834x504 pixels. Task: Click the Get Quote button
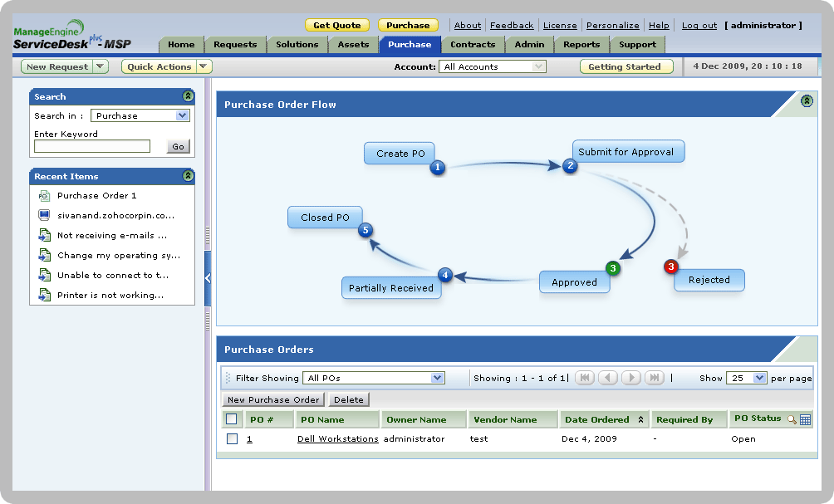coord(336,25)
